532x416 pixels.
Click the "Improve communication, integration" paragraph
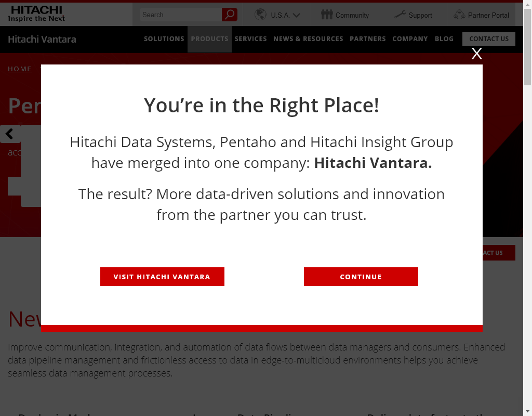pos(257,360)
